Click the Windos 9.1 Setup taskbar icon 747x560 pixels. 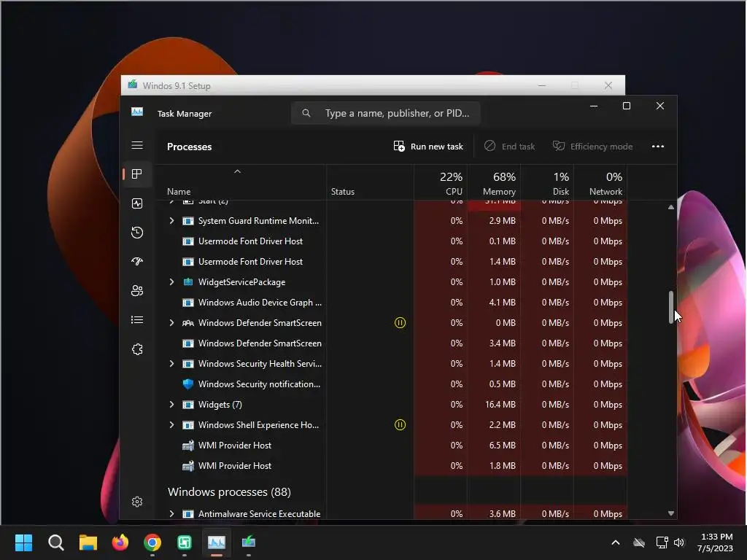click(248, 542)
